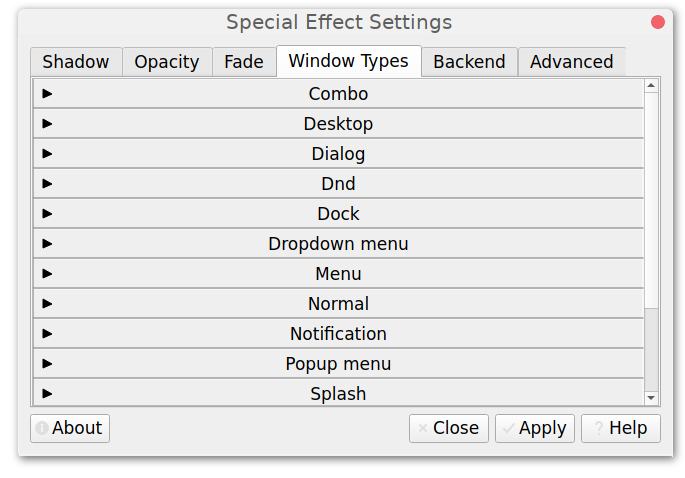Viewport: 685px width, 478px height.
Task: Expand the Popup menu section
Action: (47, 364)
